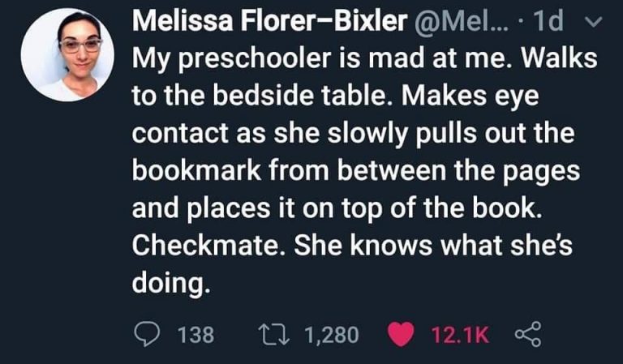Click the 12.1K likes count
Image resolution: width=623 pixels, height=364 pixels.
(460, 334)
